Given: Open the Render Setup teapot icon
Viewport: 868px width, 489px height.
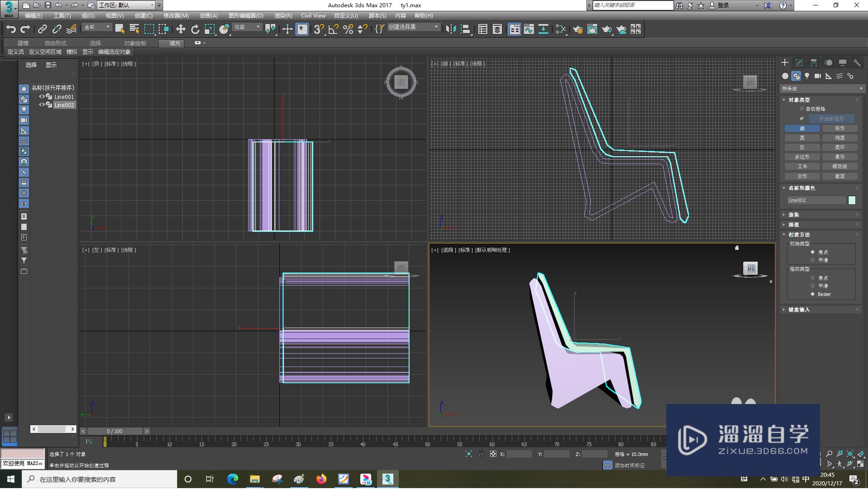Looking at the screenshot, I should tap(578, 29).
